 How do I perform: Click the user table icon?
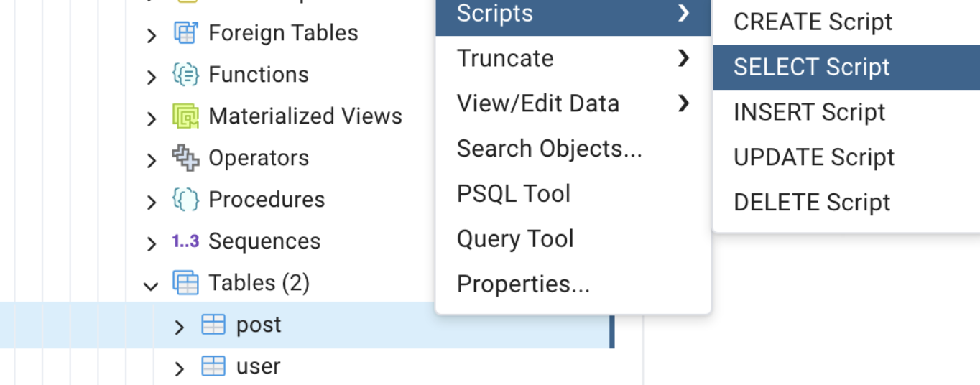(213, 367)
